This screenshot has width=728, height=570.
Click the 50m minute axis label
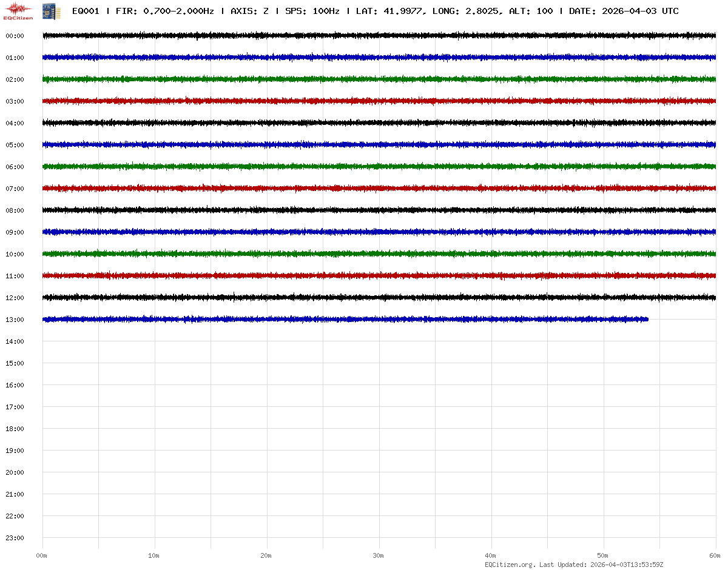pyautogui.click(x=603, y=555)
